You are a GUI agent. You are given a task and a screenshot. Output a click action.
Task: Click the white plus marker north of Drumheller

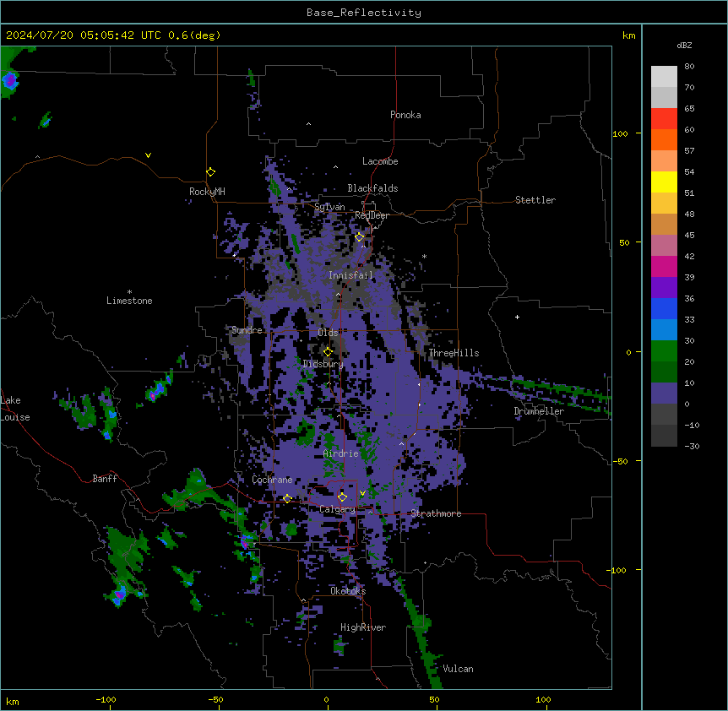[x=517, y=317]
